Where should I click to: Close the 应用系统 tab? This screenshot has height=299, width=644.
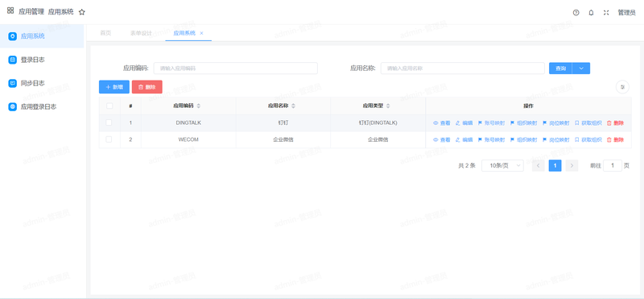(x=201, y=33)
